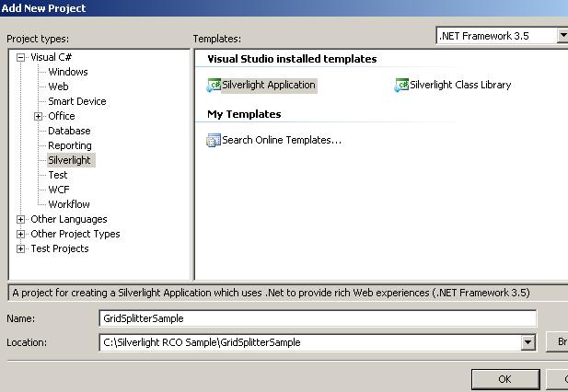The width and height of the screenshot is (568, 392).
Task: Click into the Name field GridSplitterSample
Action: [318, 318]
